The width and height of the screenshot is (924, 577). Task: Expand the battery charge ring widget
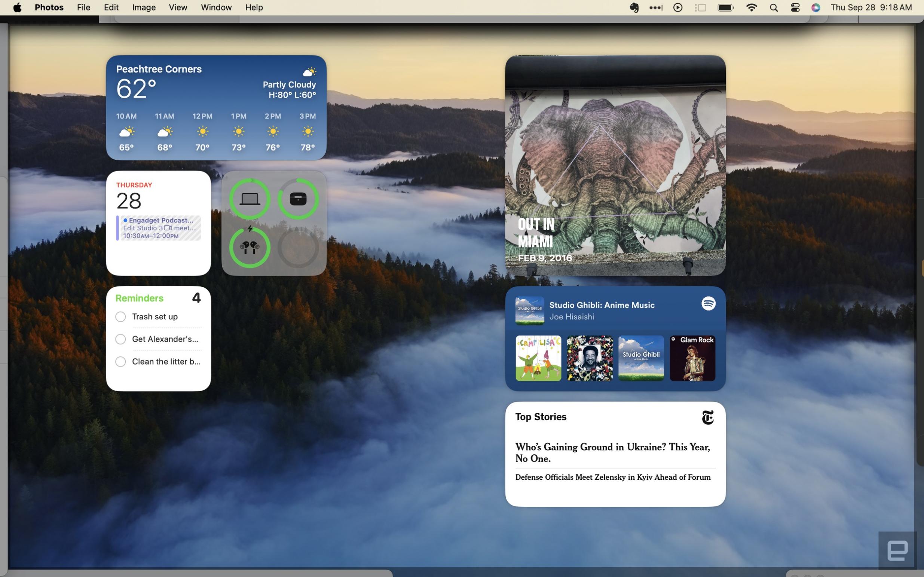273,223
